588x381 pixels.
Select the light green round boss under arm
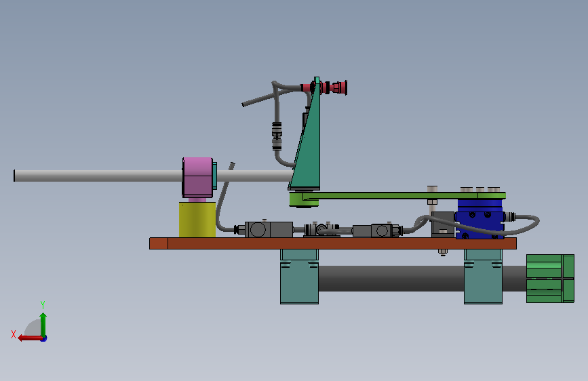[x=304, y=200]
